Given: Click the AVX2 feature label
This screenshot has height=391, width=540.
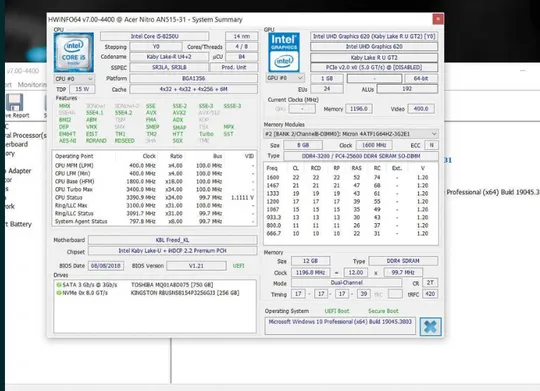Looking at the screenshot, I should 179,113.
